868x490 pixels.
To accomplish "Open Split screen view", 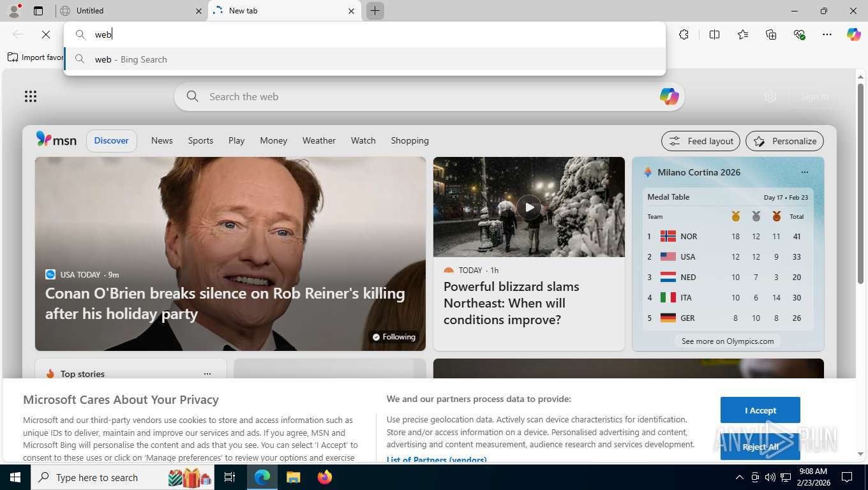I will (714, 34).
